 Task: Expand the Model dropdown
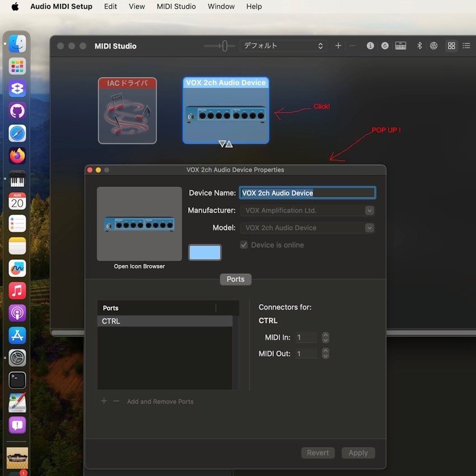click(x=370, y=228)
